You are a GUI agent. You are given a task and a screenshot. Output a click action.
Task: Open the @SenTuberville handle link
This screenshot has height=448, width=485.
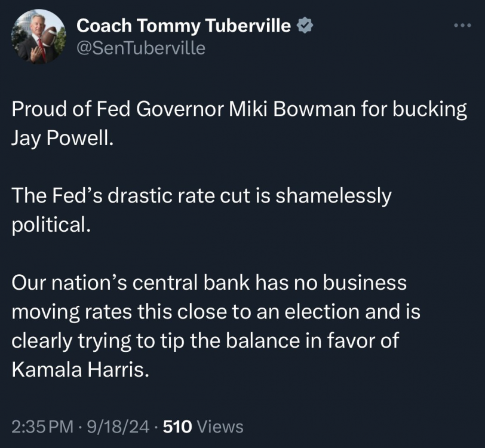(x=141, y=48)
